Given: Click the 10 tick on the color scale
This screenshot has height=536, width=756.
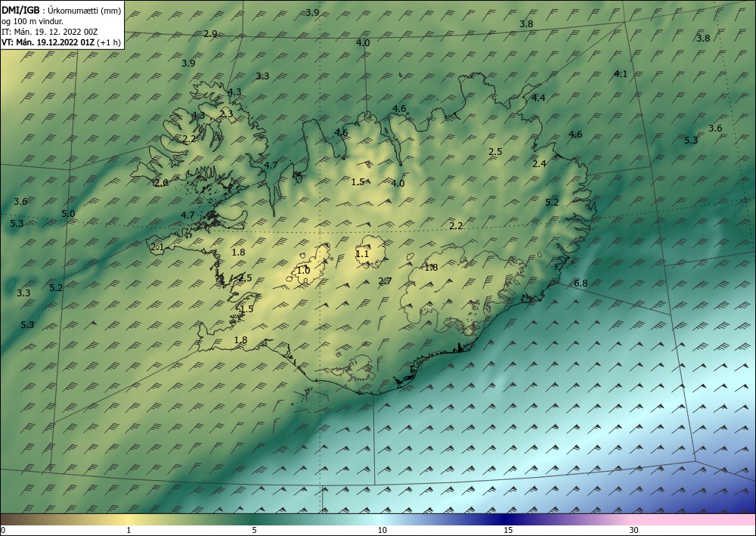Looking at the screenshot, I should [x=382, y=530].
